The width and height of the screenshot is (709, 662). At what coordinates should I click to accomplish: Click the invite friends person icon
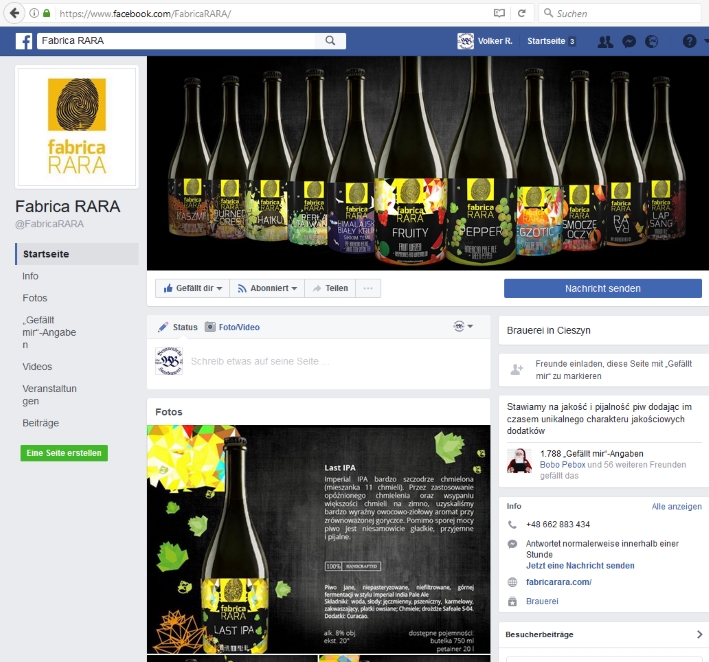pyautogui.click(x=517, y=369)
